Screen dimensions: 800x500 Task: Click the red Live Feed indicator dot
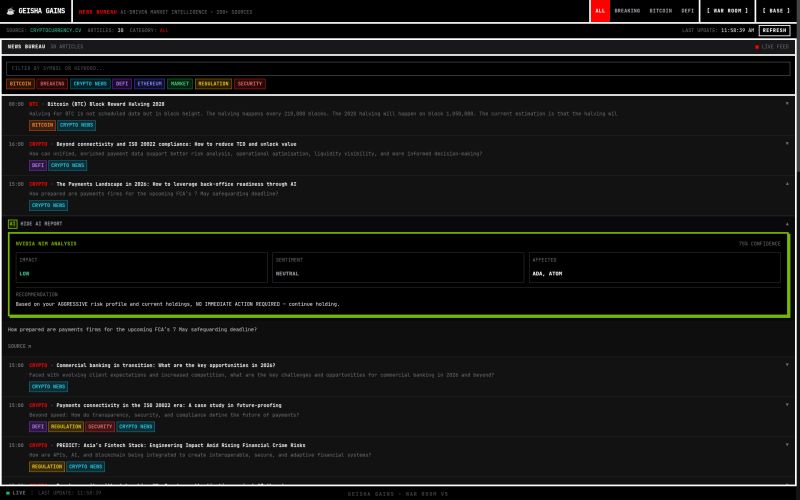[757, 46]
